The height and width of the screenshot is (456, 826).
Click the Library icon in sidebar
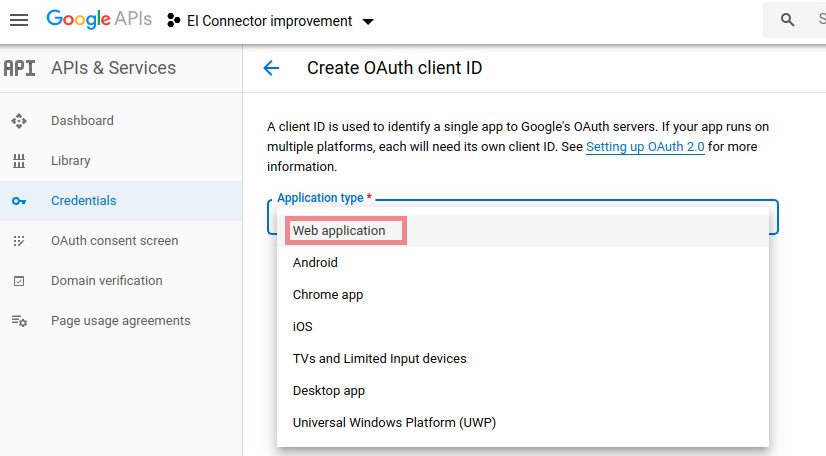pos(18,161)
